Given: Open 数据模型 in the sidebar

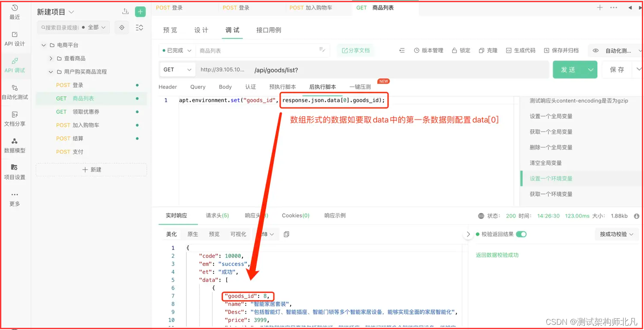Looking at the screenshot, I should pyautogui.click(x=15, y=146).
